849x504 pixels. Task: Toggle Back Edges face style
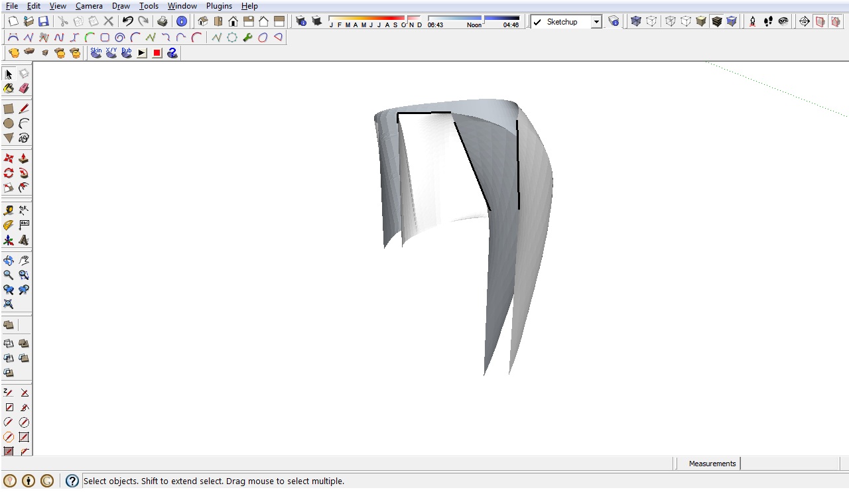pyautogui.click(x=651, y=21)
